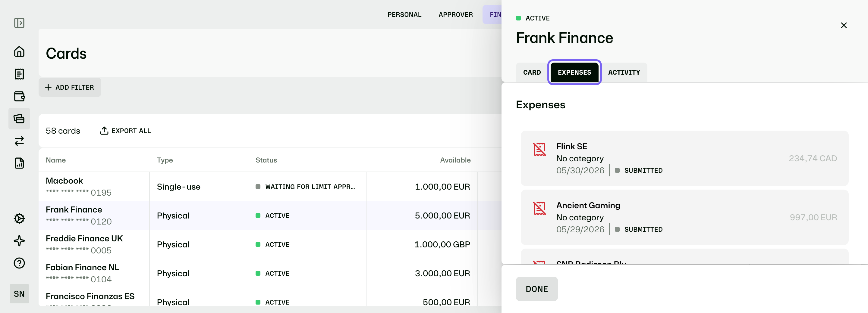Open the sparkle star icon in sidebar
The height and width of the screenshot is (313, 868).
[x=19, y=241]
